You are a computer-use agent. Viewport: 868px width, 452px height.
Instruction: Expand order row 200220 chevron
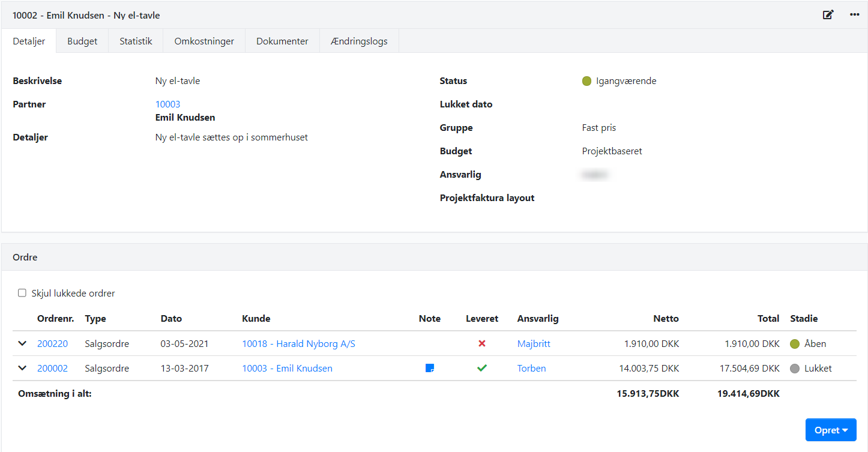(22, 344)
